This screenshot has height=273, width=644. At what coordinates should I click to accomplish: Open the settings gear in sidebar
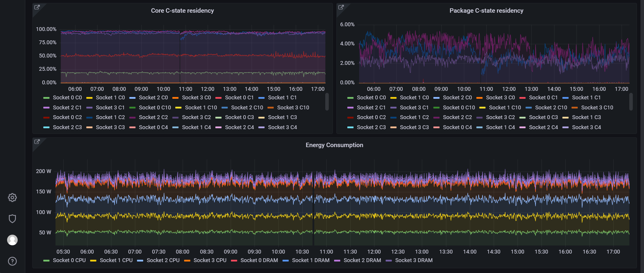point(12,198)
